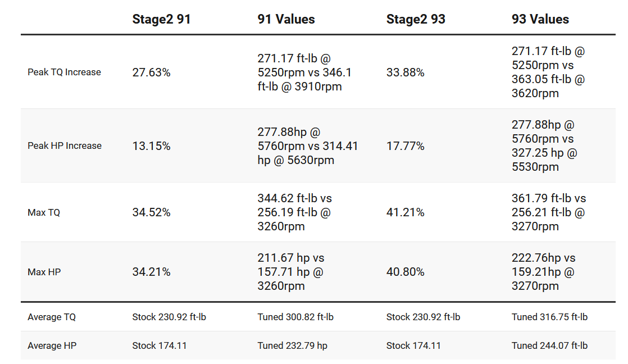This screenshot has width=628, height=364.
Task: Select the 13.15% peak horsepower cell
Action: (151, 146)
